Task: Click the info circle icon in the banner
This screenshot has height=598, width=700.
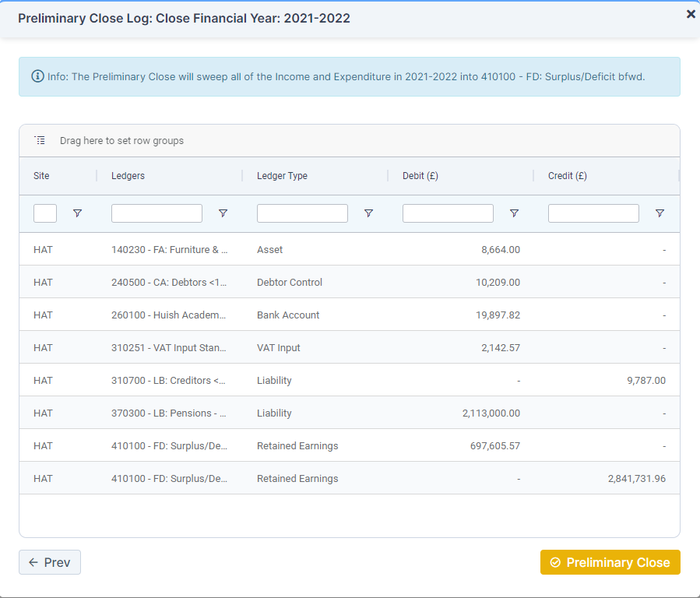Action: tap(37, 76)
